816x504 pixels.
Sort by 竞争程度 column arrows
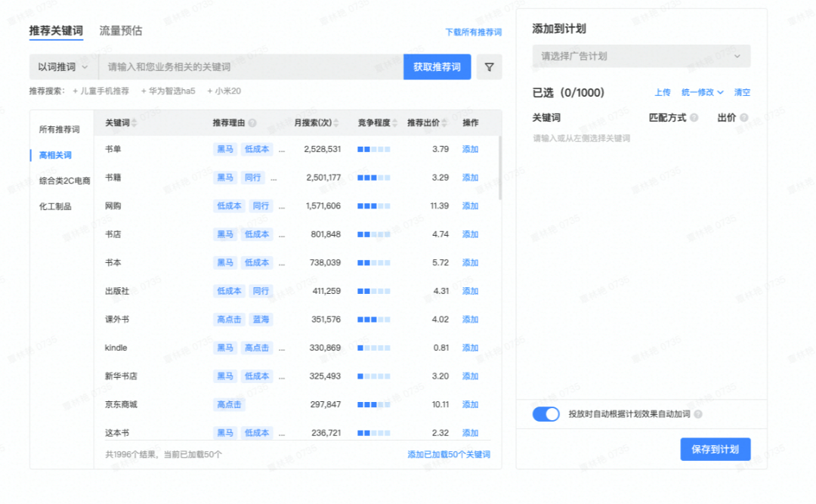tap(395, 123)
